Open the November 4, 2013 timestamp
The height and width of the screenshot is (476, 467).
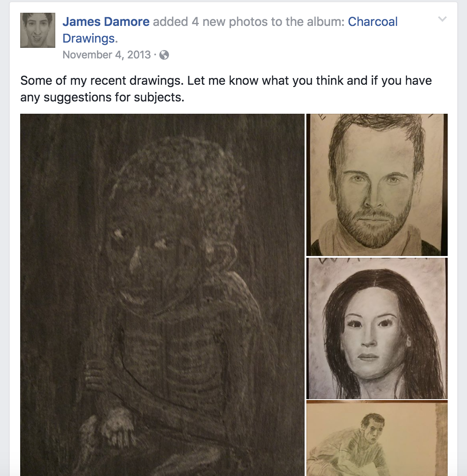tap(107, 54)
